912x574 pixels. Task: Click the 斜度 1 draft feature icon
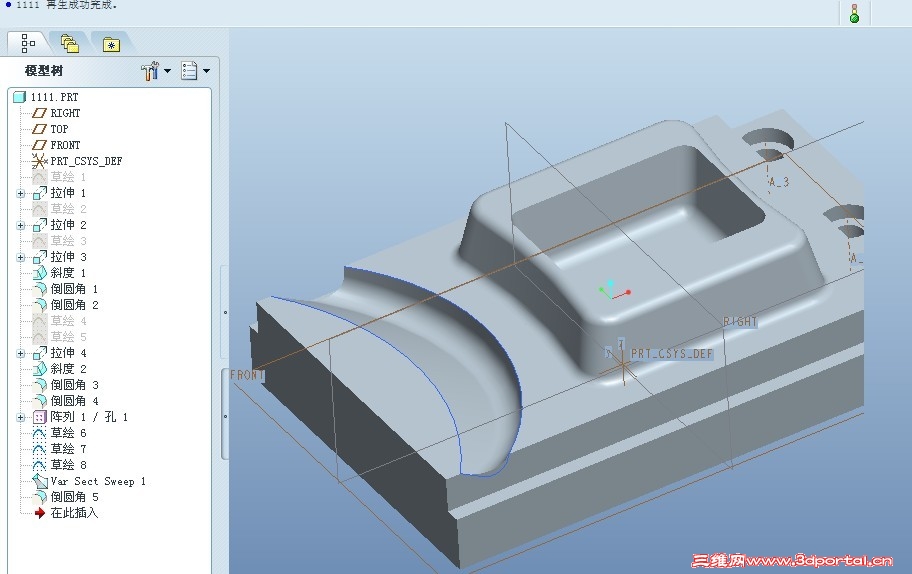40,273
